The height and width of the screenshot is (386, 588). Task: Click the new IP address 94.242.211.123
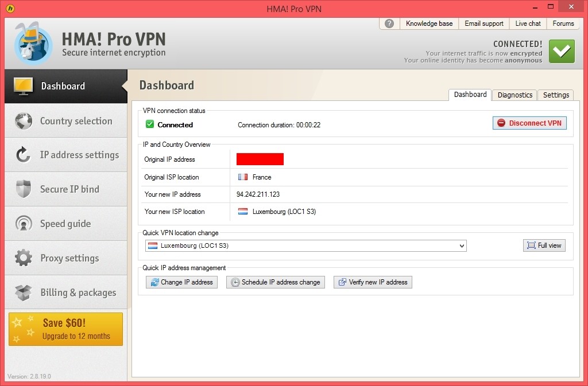tap(258, 194)
